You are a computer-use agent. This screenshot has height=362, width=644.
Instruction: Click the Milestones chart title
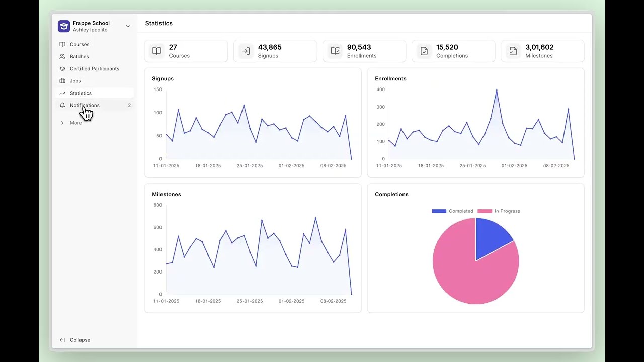pos(167,194)
